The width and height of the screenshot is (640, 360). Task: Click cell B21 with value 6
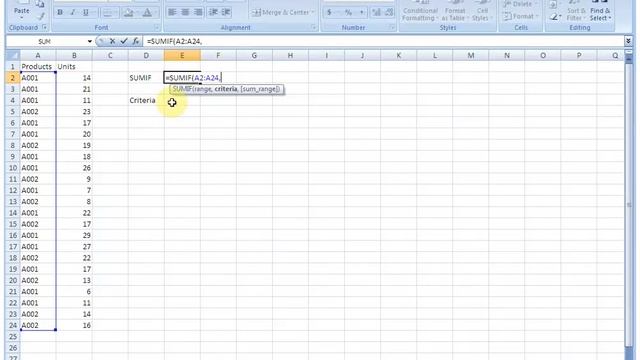[x=74, y=292]
